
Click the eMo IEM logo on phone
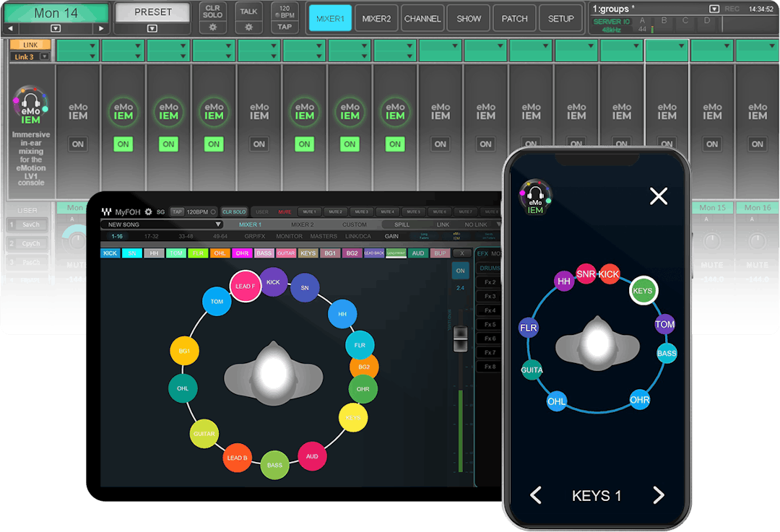pyautogui.click(x=535, y=197)
